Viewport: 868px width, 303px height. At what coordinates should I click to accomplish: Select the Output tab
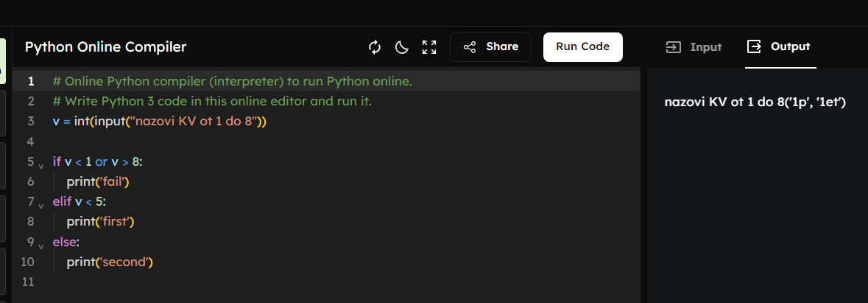point(780,47)
